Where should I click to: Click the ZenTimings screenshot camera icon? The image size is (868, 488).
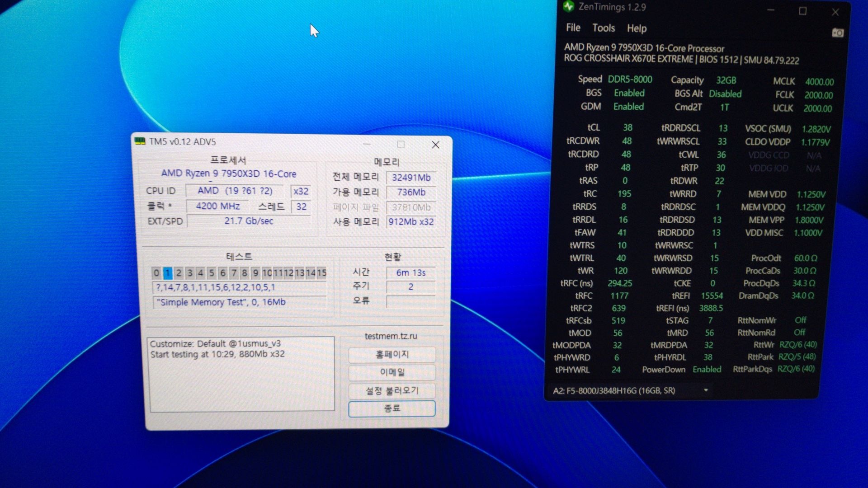tap(838, 33)
